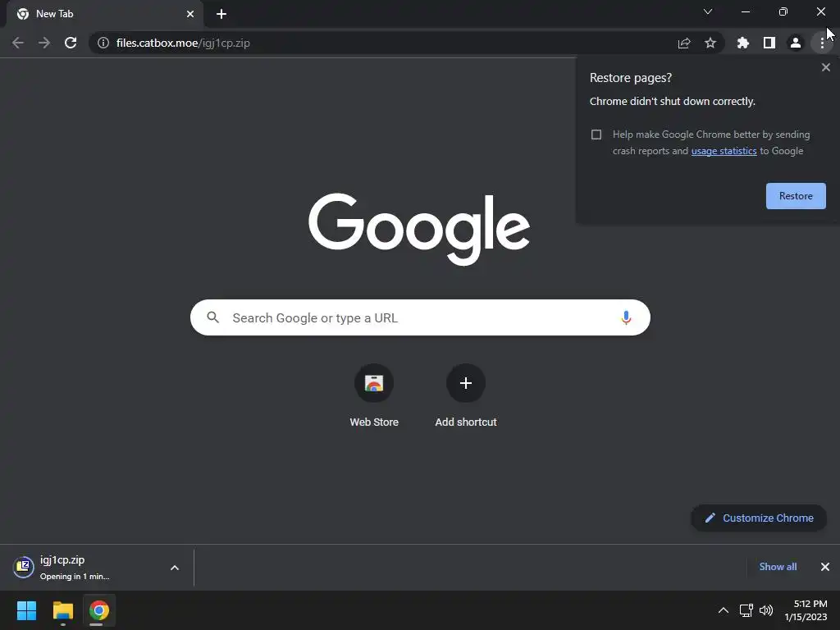Dismiss the Restore pages popup
The width and height of the screenshot is (840, 630).
pos(826,67)
